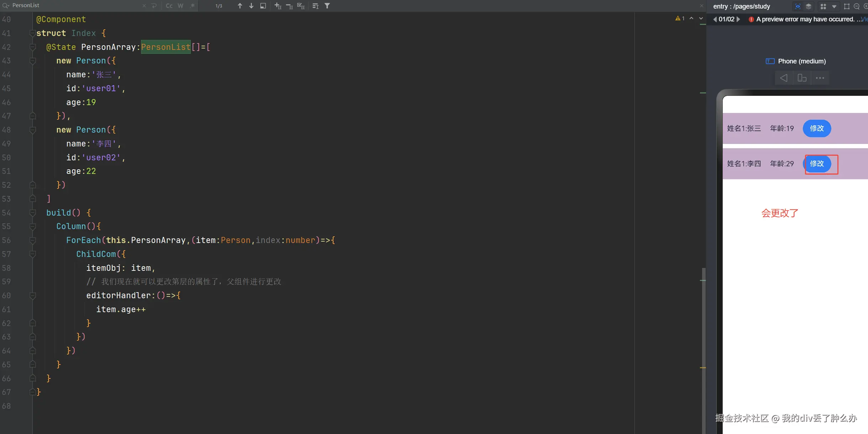Image resolution: width=868 pixels, height=434 pixels.
Task: Toggle the Regex search option
Action: 192,6
